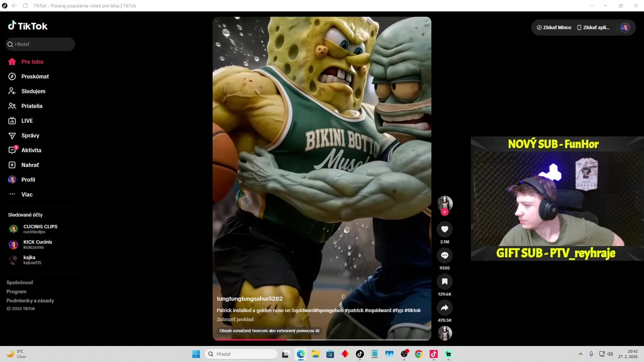Image resolution: width=644 pixels, height=362 pixels.
Task: Open the Priatelia friends page
Action: 25,106
